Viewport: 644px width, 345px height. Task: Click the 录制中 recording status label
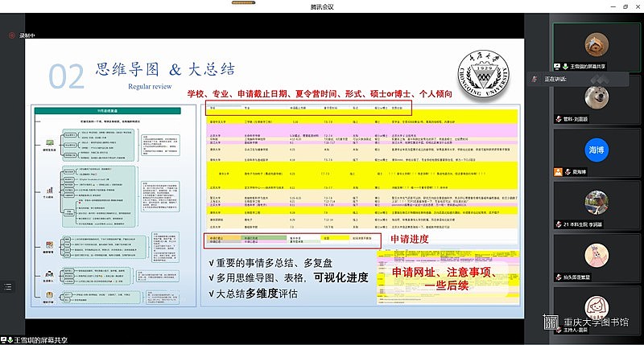[27, 35]
